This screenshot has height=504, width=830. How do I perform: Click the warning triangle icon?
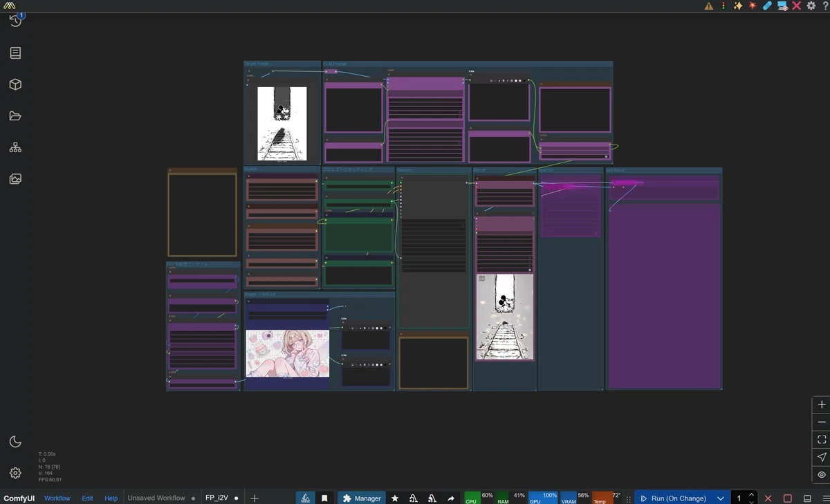[x=709, y=6]
